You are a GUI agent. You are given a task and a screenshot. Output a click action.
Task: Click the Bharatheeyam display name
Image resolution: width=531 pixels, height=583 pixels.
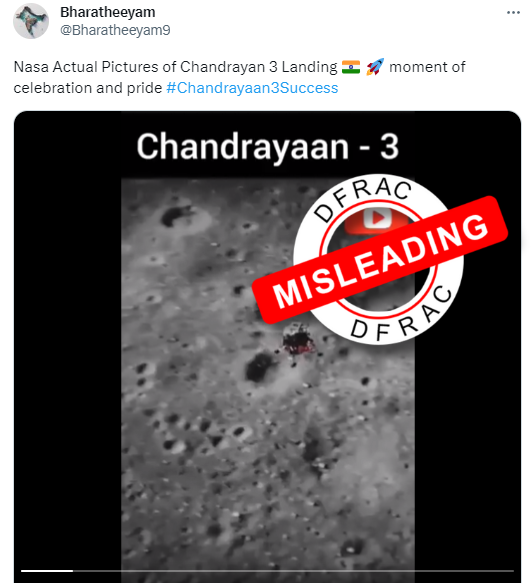[x=108, y=12]
